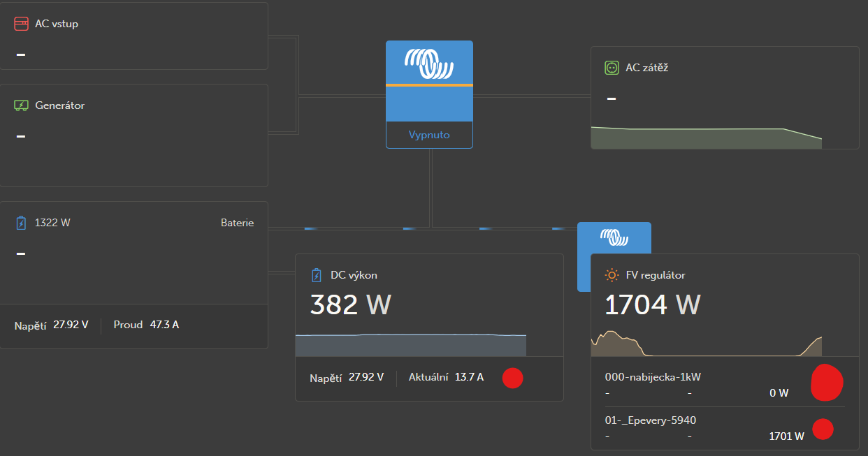Click the Victron logo on the inverter tile
The height and width of the screenshot is (456, 868).
pyautogui.click(x=429, y=64)
